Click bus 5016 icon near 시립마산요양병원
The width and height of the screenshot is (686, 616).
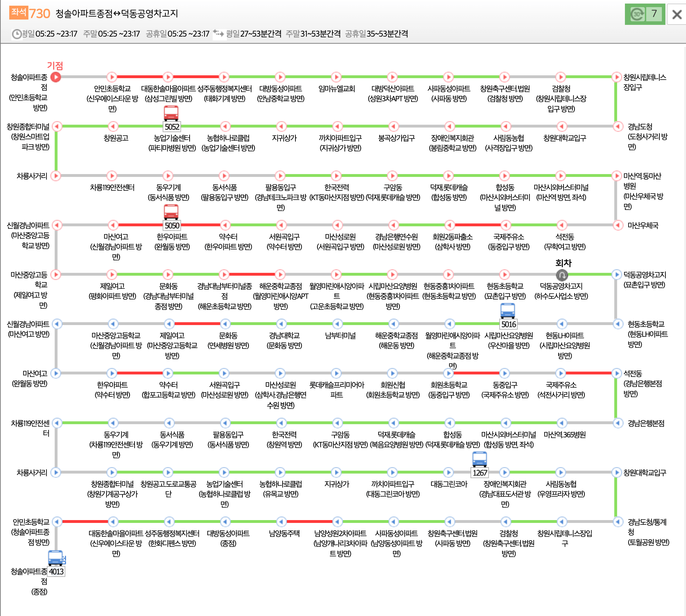(x=508, y=311)
